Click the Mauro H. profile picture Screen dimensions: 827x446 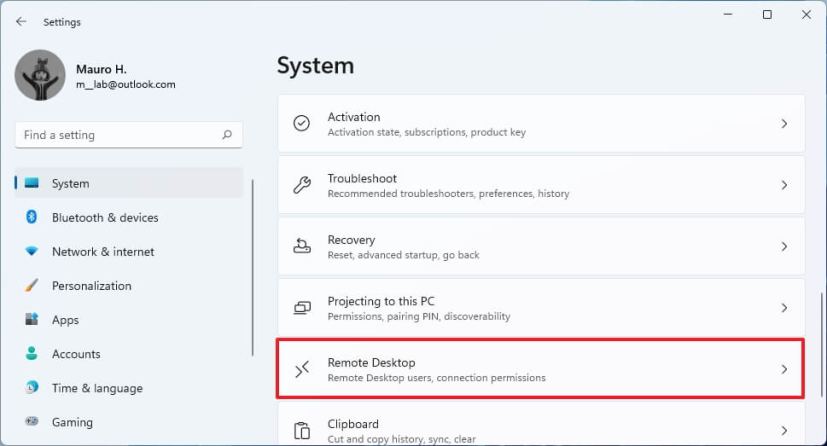tap(41, 75)
